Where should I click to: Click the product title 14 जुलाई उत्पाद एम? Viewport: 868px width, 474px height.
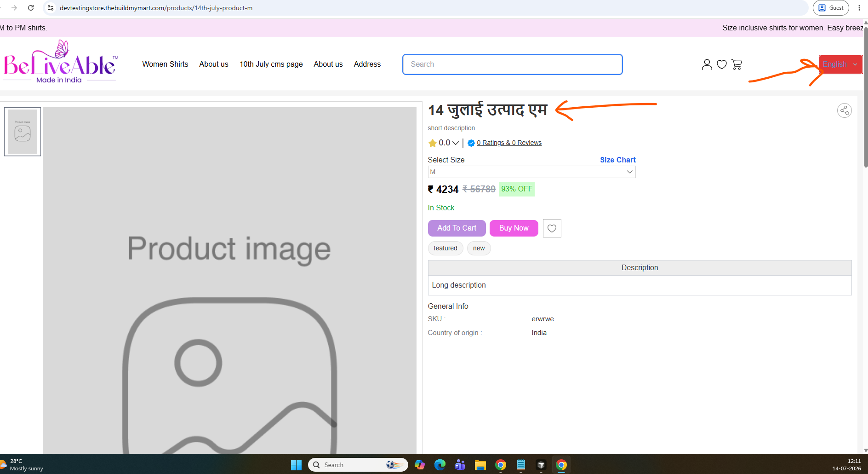point(488,110)
